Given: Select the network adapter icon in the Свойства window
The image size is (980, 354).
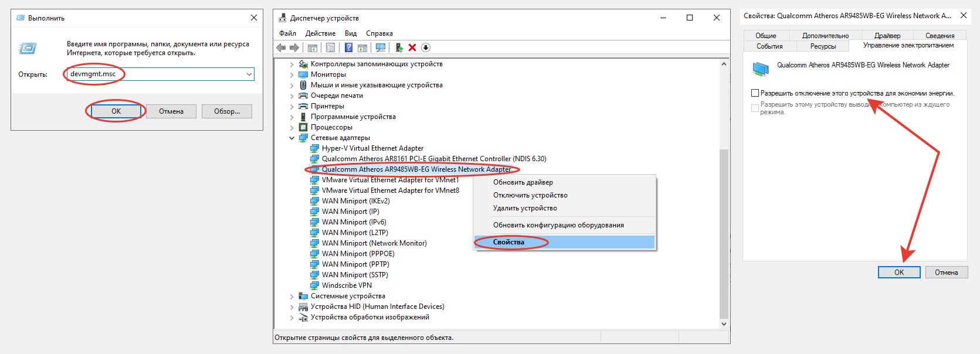Looking at the screenshot, I should pyautogui.click(x=761, y=69).
